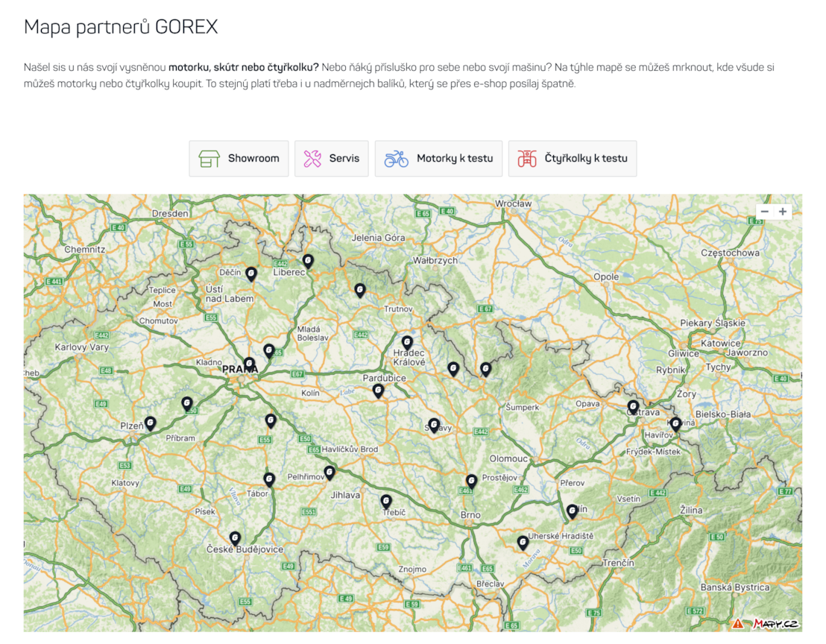This screenshot has height=644, width=826.
Task: Select partner pin near Děčín
Action: click(x=251, y=274)
